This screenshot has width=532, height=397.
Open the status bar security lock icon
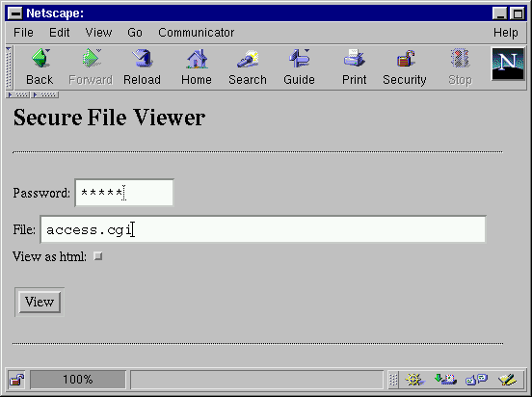17,380
